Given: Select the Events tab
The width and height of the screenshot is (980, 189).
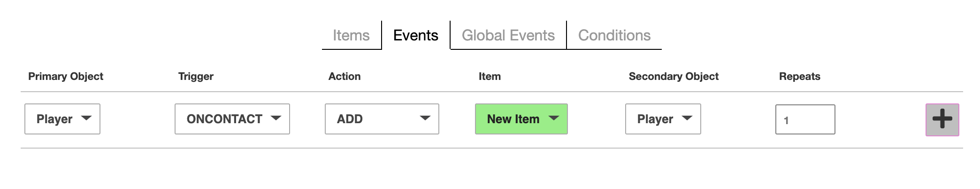Looking at the screenshot, I should pyautogui.click(x=416, y=35).
